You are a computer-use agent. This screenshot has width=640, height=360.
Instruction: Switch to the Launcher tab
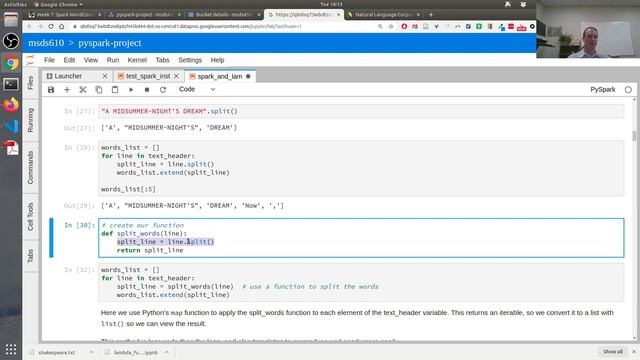tap(68, 76)
